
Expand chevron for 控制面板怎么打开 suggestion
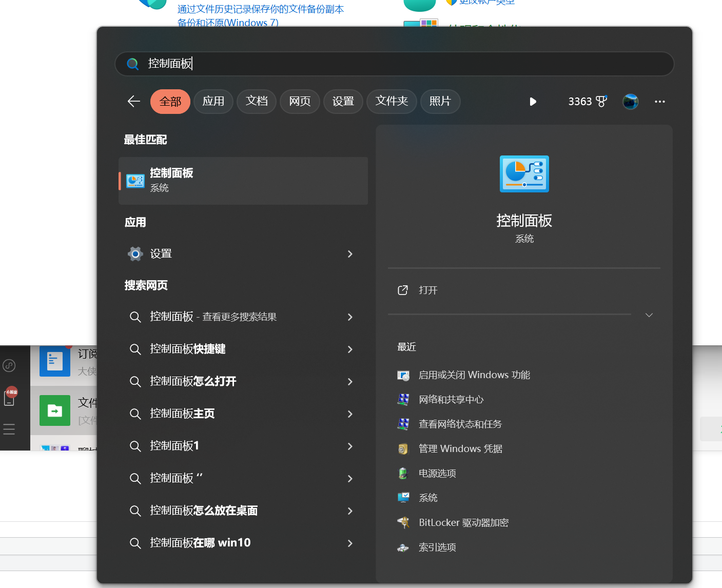point(350,382)
